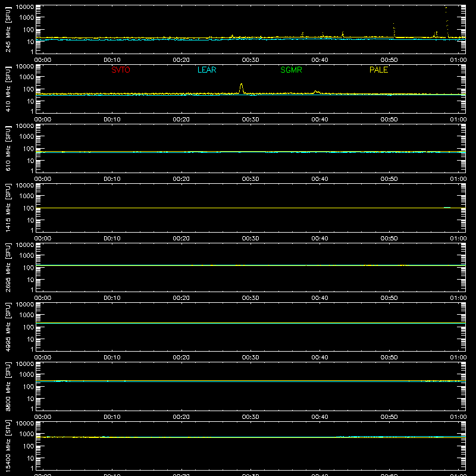This screenshot has width=476, height=476.
Task: Click the red SVTO station legend label
Action: [121, 70]
